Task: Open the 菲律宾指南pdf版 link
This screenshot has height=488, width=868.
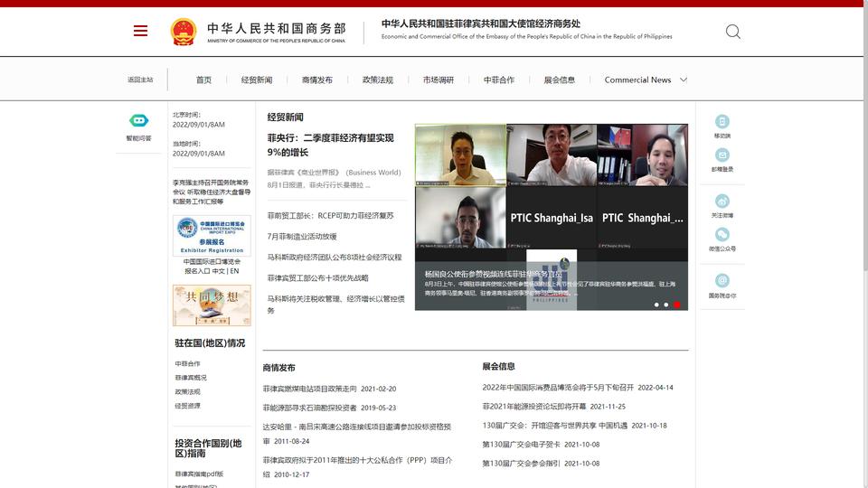Action: coord(199,474)
